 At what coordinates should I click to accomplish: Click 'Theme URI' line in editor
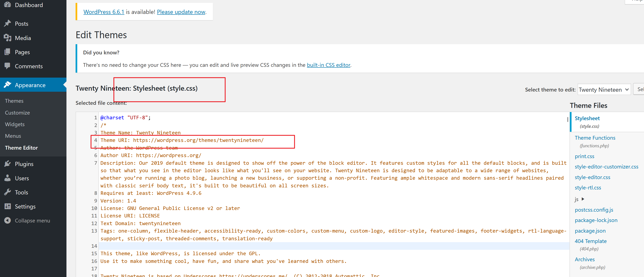pos(182,140)
